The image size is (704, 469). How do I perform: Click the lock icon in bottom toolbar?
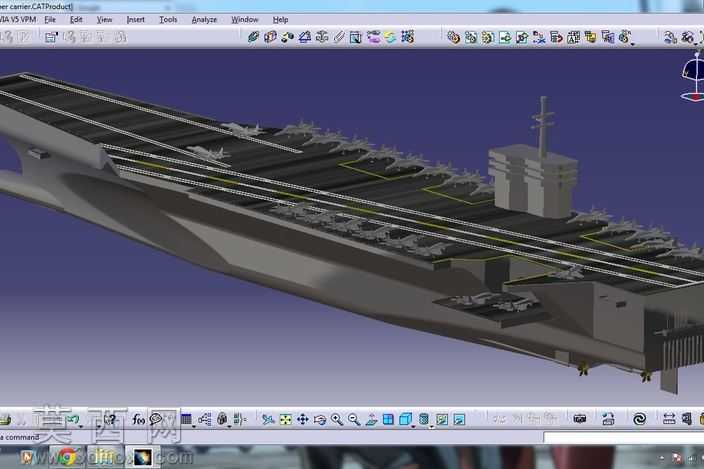tap(222, 419)
